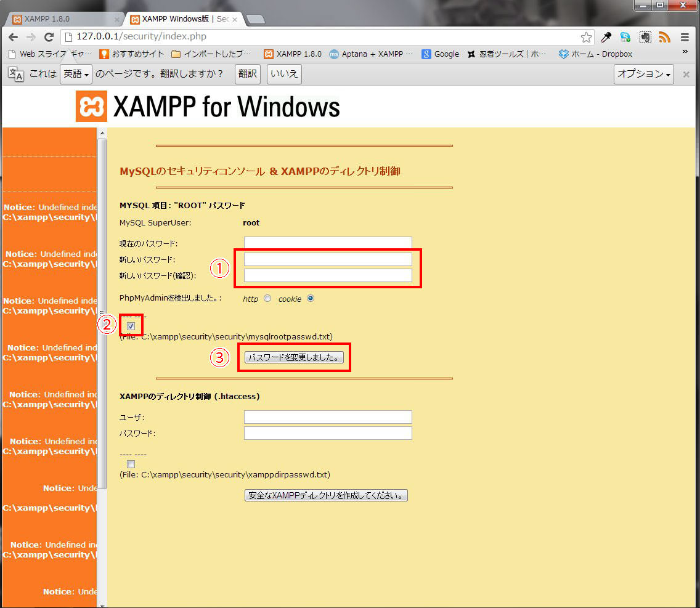
Task: Open the 英語 language dropdown
Action: tap(76, 74)
